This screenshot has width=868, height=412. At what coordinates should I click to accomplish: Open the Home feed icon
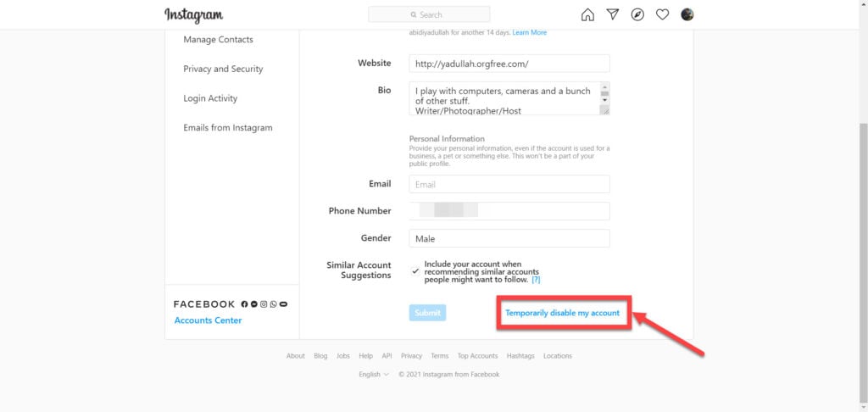pos(587,15)
